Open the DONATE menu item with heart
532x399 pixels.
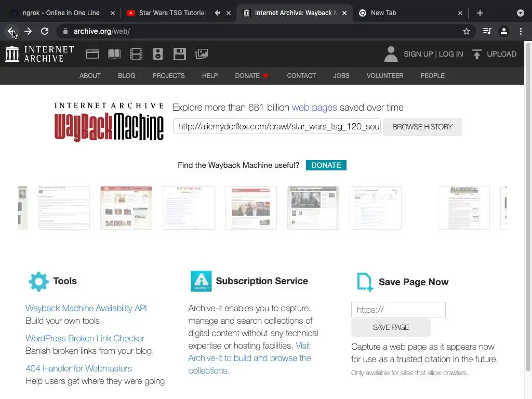252,76
